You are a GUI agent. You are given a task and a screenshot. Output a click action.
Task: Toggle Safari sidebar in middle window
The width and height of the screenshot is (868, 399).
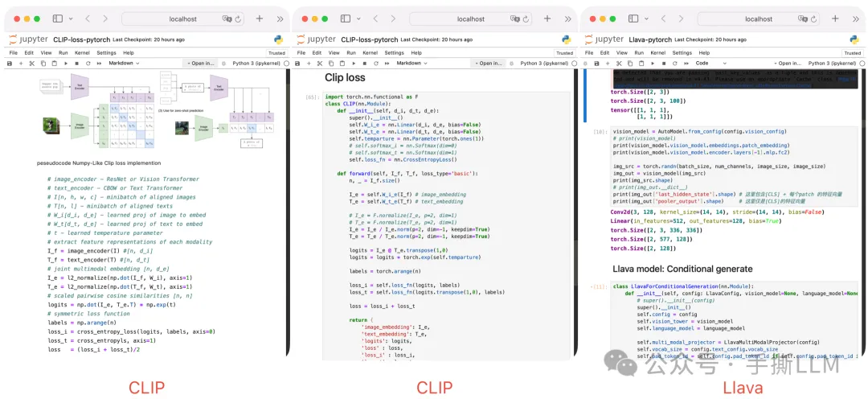click(x=346, y=19)
